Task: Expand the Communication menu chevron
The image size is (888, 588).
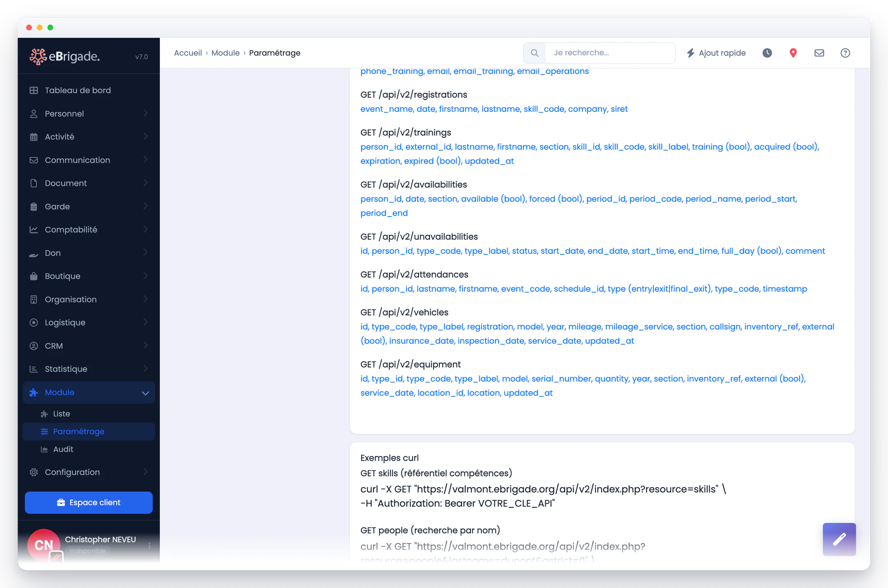Action: point(146,160)
